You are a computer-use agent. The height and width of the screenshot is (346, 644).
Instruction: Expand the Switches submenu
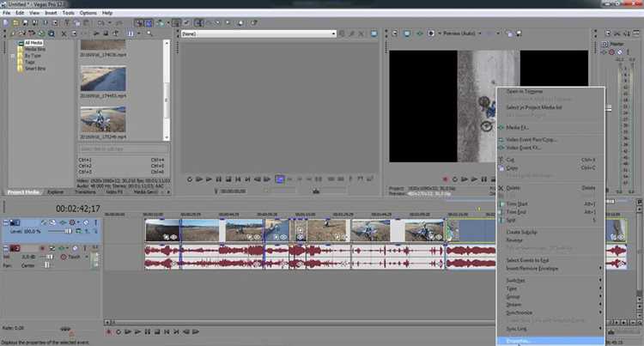tap(550, 281)
